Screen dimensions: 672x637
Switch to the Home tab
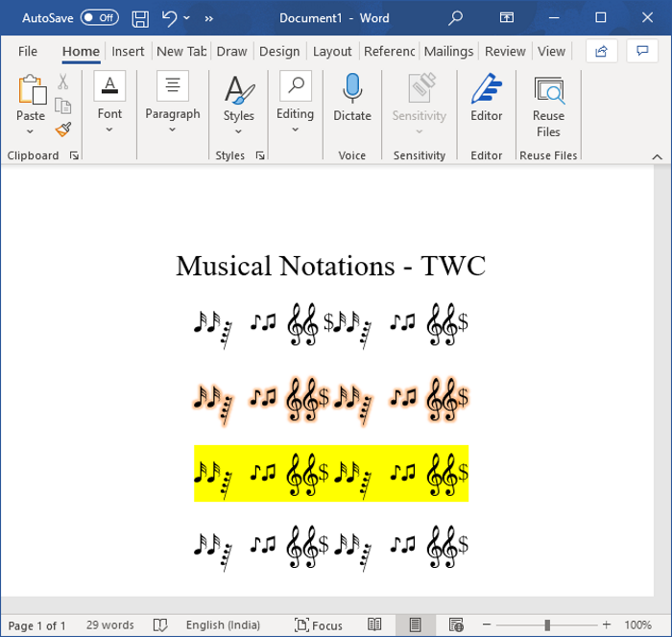(81, 52)
